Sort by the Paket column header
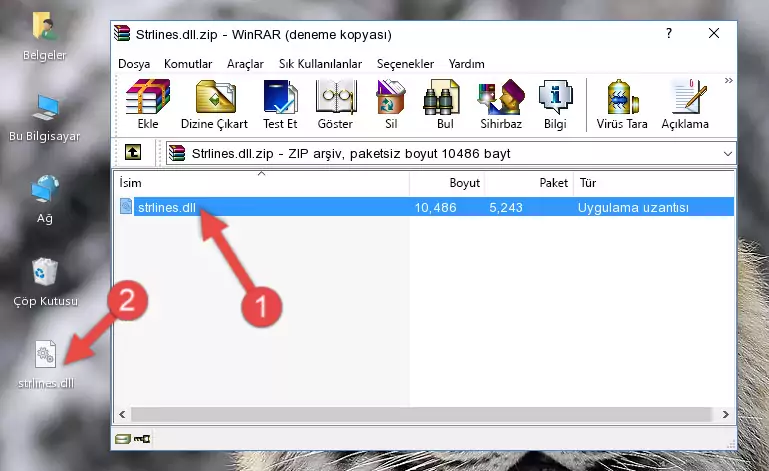 [x=529, y=183]
